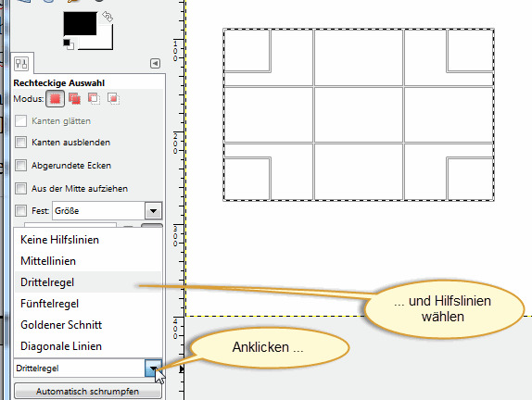Select Subtract from selection mode icon
532x400 pixels.
pos(94,99)
